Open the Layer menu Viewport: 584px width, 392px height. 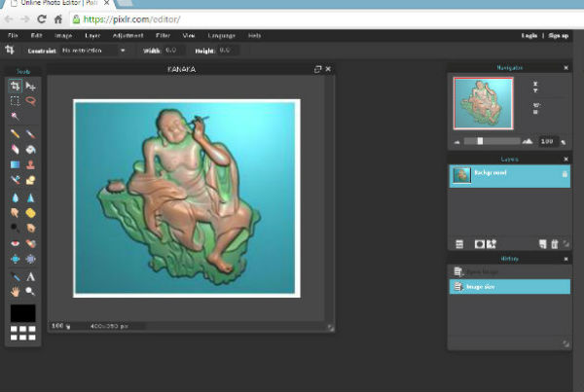coord(92,36)
